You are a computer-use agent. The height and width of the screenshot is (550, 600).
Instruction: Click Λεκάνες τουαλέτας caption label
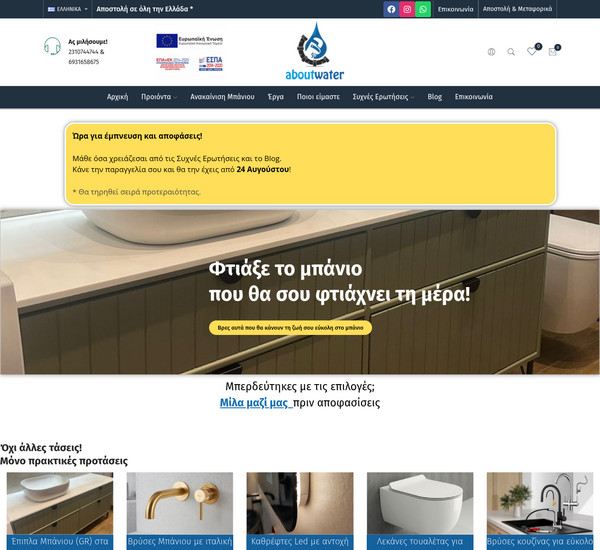(420, 542)
